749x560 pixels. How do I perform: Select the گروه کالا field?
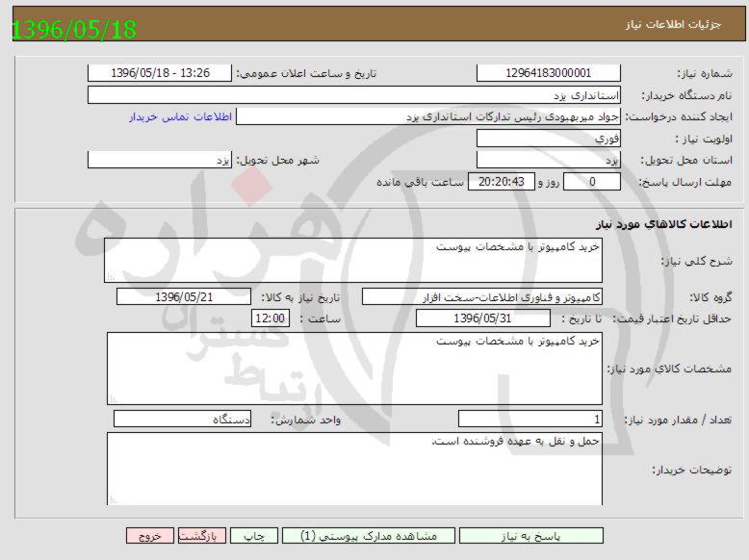[x=482, y=296]
